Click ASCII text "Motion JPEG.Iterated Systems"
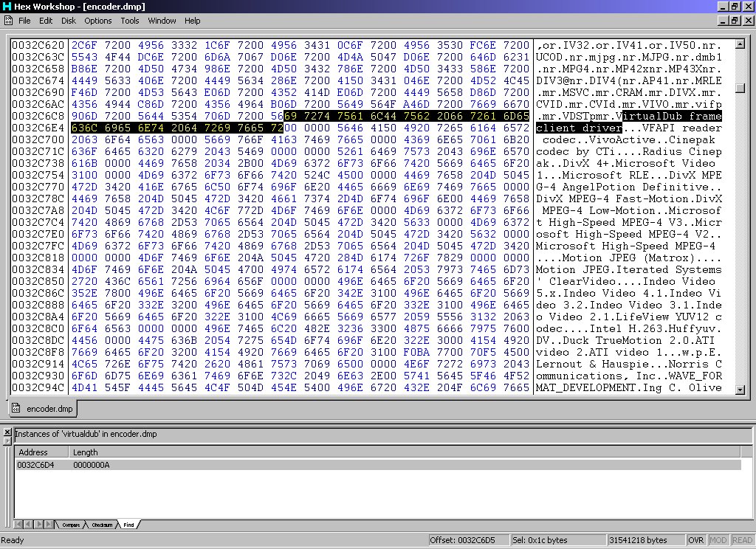This screenshot has height=549, width=756. click(629, 269)
